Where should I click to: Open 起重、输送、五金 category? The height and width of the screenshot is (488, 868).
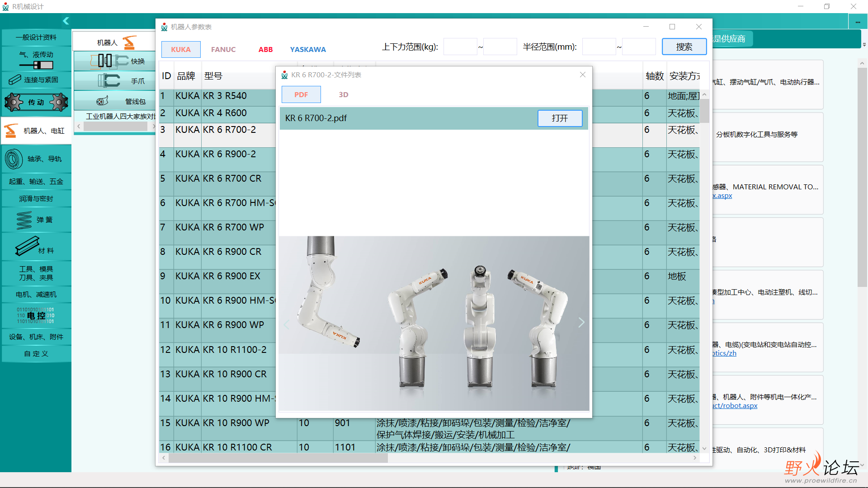click(x=36, y=182)
